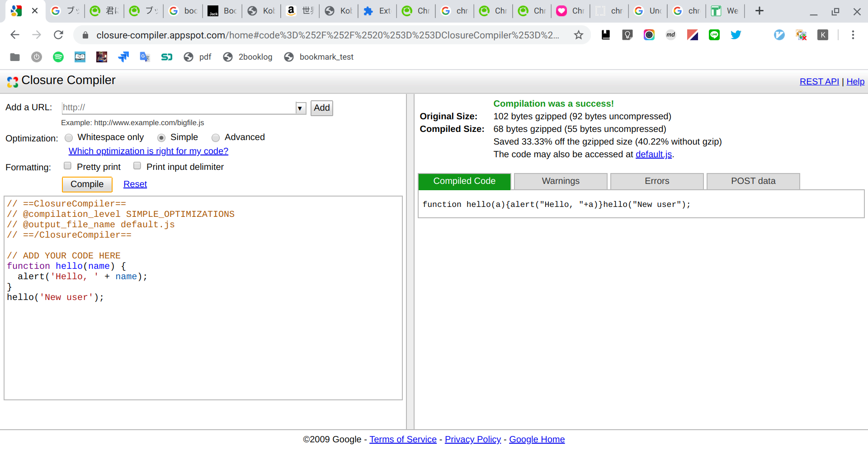Close the active Closure Compiler tab

pyautogui.click(x=35, y=11)
